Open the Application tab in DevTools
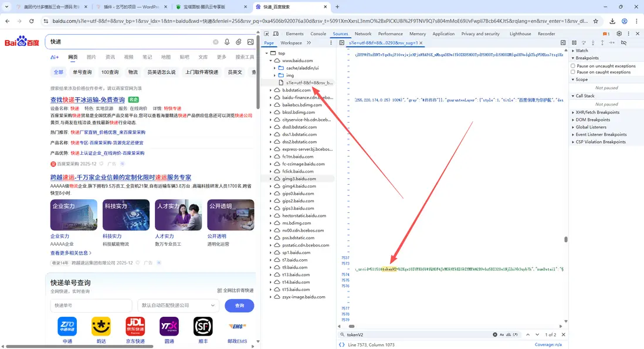644x349 pixels. (443, 33)
